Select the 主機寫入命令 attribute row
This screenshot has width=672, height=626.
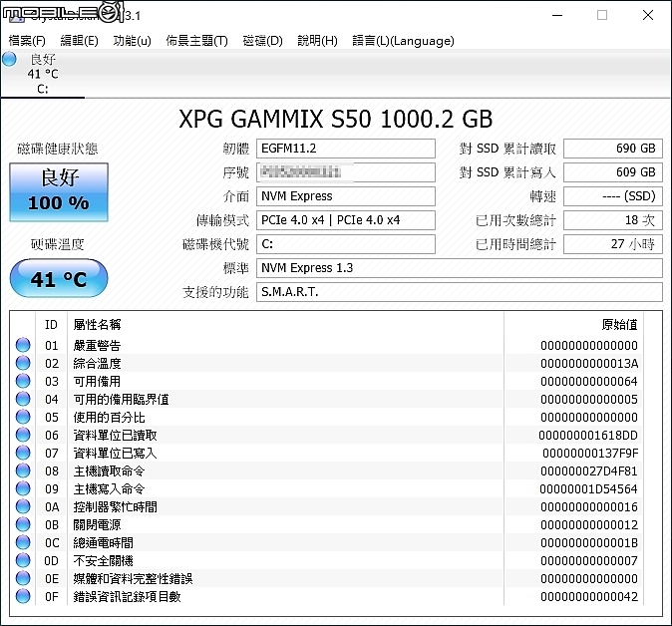[327, 488]
